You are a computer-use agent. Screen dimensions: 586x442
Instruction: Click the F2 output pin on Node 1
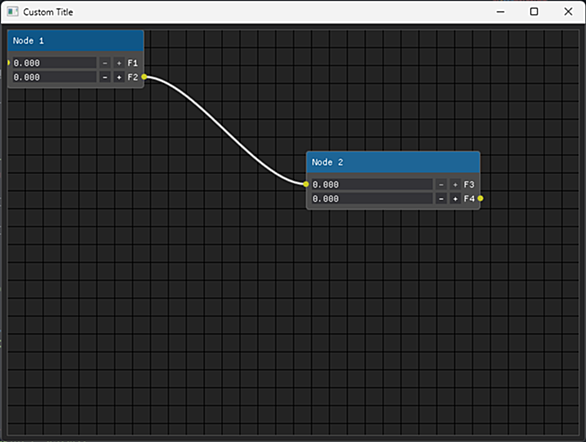pos(144,77)
